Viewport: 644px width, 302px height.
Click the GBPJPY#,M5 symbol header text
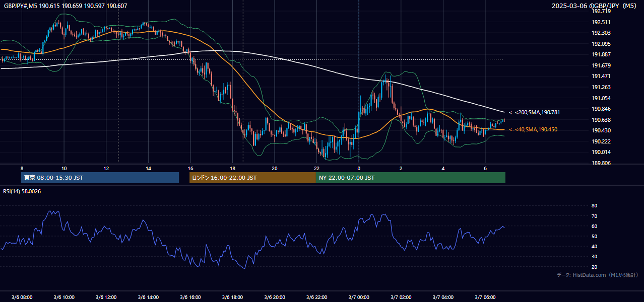click(66, 6)
